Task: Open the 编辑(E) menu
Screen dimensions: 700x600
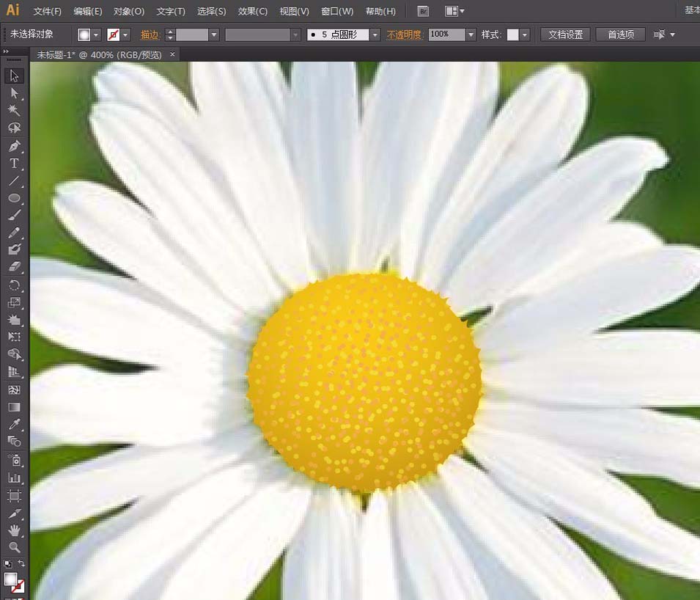Action: click(x=88, y=11)
